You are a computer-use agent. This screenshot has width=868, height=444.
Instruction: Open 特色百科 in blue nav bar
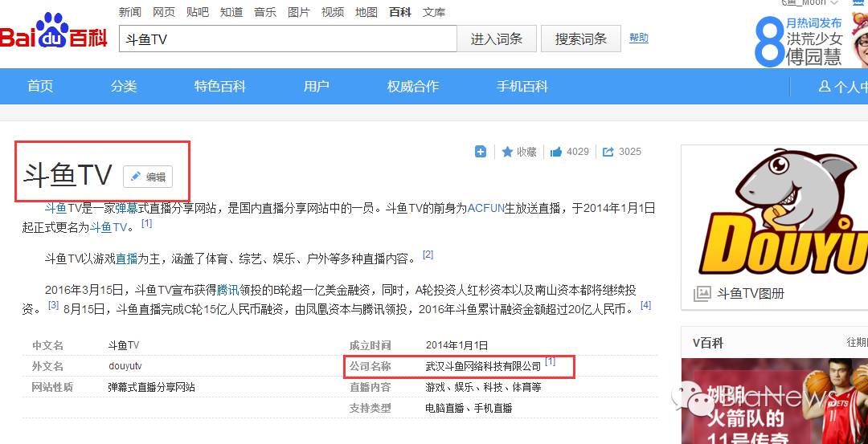219,86
